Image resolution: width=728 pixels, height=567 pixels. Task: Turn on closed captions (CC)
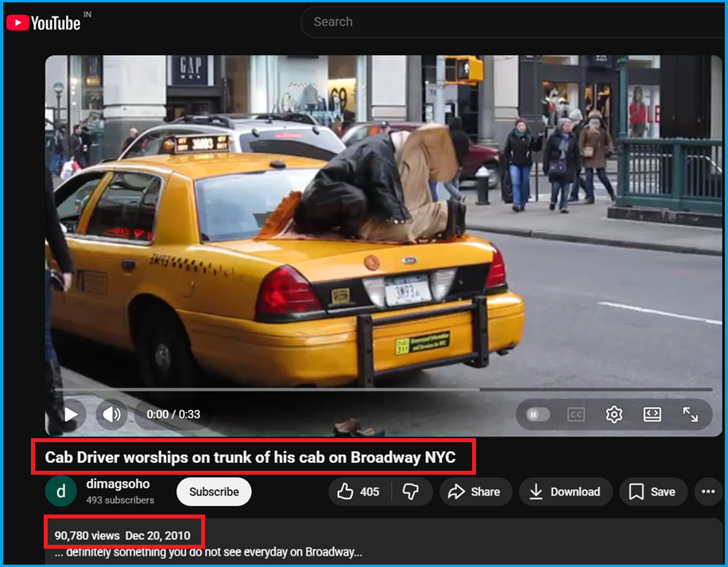click(575, 414)
